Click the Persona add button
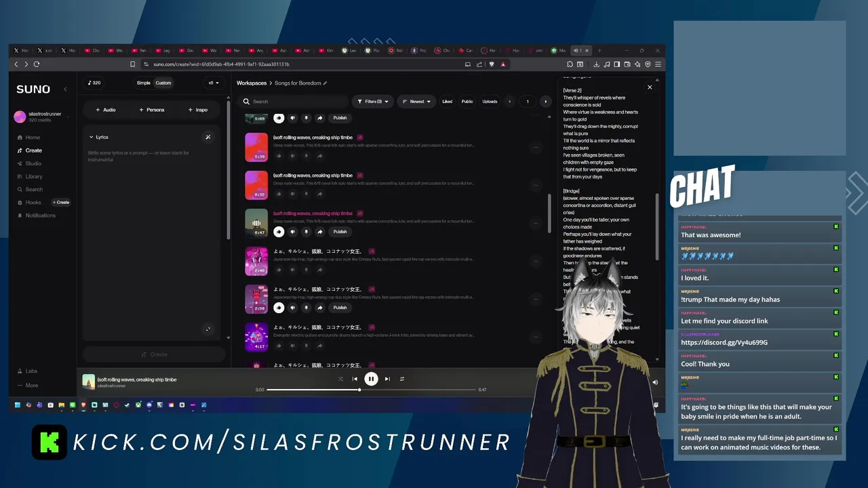 [152, 110]
